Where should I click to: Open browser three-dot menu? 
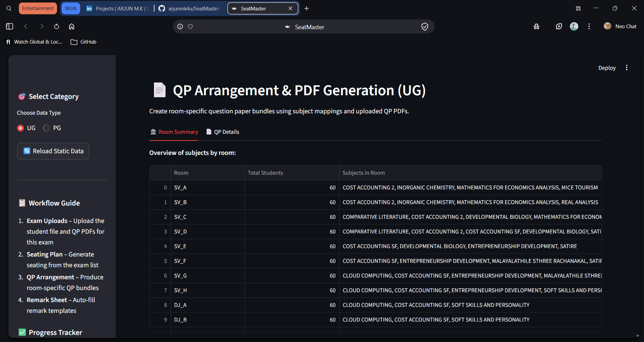point(589,26)
